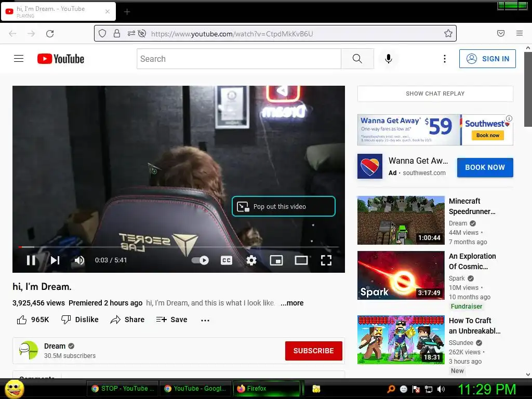
Task: Open site permissions icon in address bar
Action: 131,33
